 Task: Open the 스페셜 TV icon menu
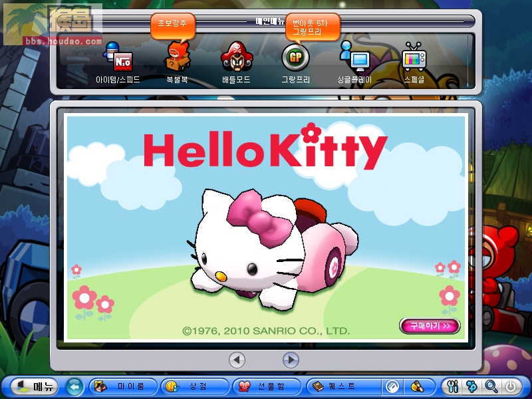(x=414, y=63)
